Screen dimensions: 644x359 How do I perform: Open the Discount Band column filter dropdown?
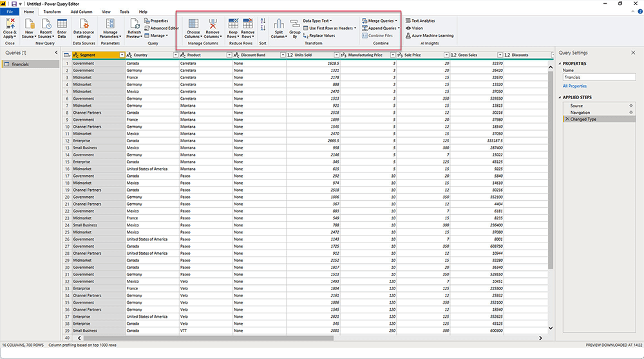tap(283, 55)
